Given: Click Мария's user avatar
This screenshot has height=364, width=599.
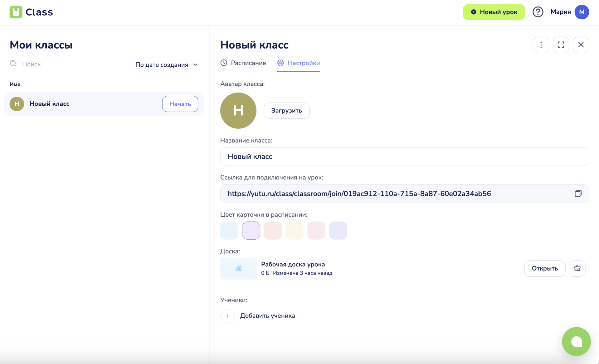Looking at the screenshot, I should tap(582, 12).
